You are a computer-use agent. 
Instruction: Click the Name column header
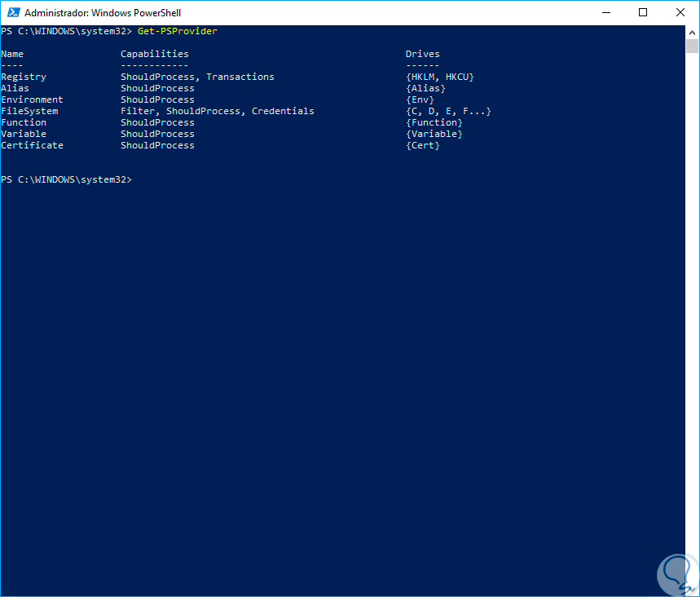[x=12, y=54]
